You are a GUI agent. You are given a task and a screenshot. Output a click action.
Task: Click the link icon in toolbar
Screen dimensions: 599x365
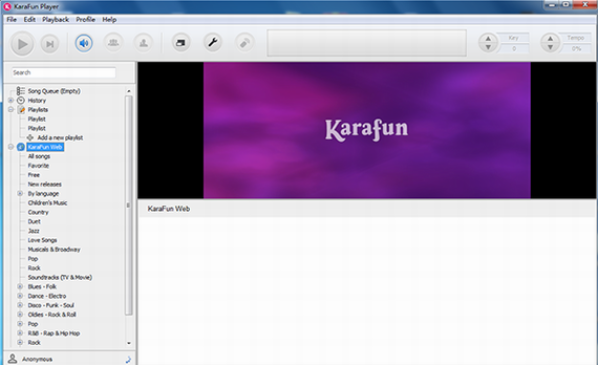click(244, 43)
